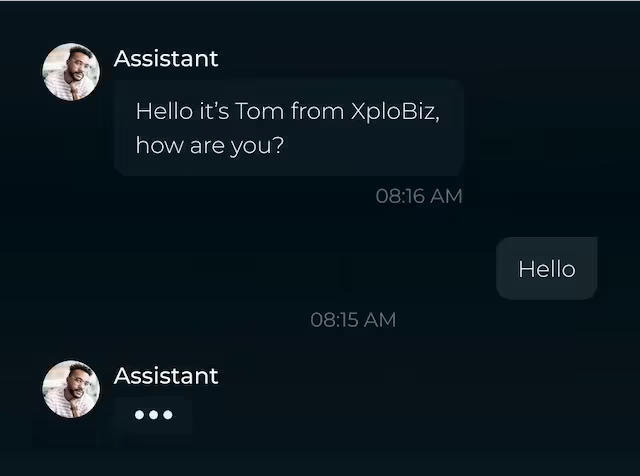This screenshot has height=476, width=640.
Task: Click the 08:16 AM timestamp
Action: click(419, 196)
